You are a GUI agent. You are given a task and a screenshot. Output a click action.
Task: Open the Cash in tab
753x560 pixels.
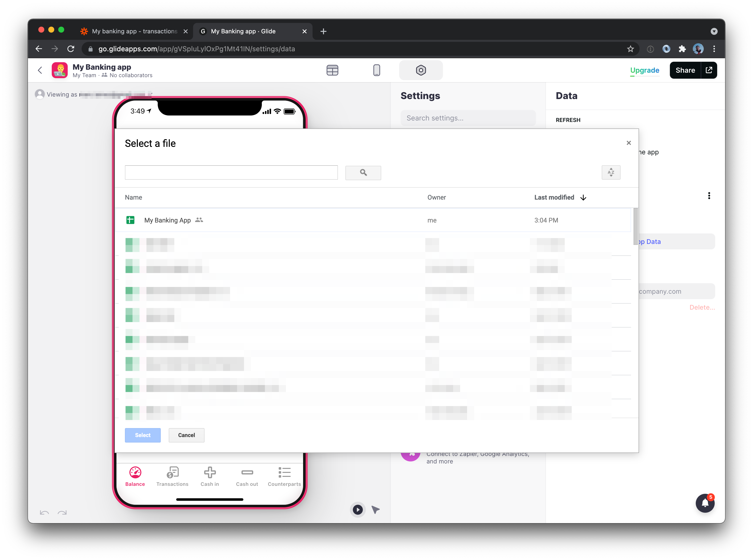pos(210,476)
